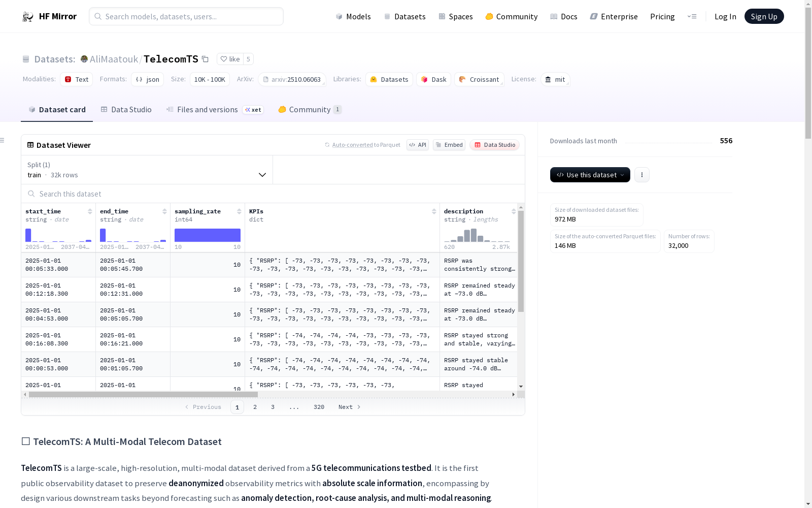Focus the models, datasets, users search box
Viewport: 812px width, 508px height.
click(x=186, y=16)
